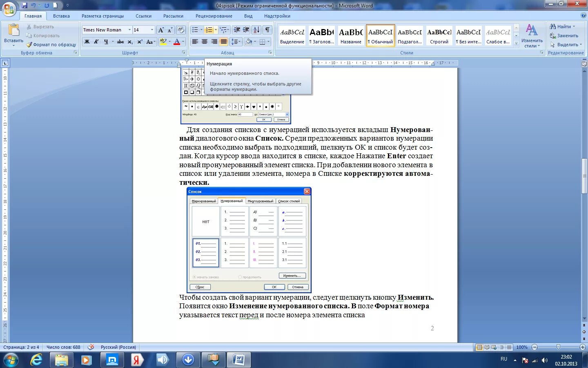Click the word count in status bar
The image size is (588, 368).
pos(63,347)
